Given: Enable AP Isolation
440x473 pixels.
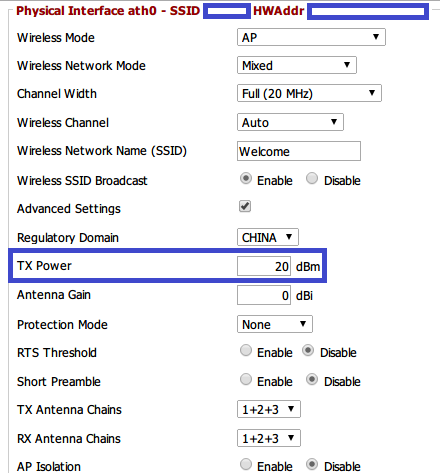Looking at the screenshot, I should 246,465.
